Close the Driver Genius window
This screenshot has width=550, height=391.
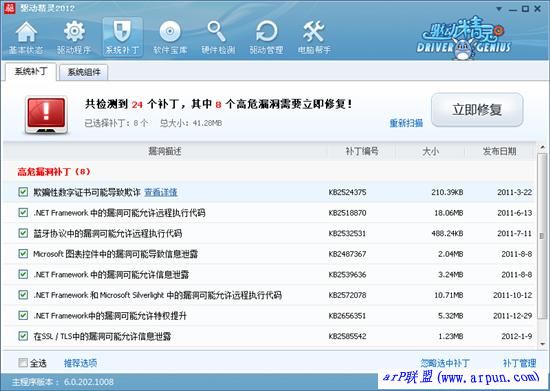537,9
